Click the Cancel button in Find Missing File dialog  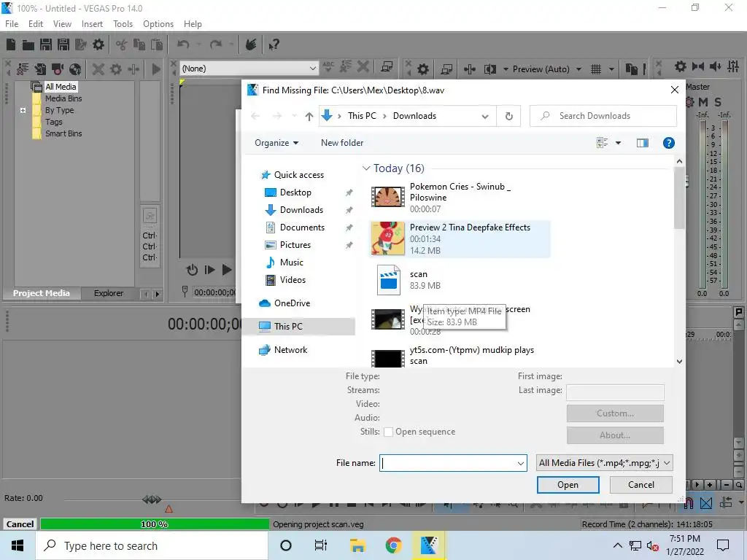click(x=640, y=485)
